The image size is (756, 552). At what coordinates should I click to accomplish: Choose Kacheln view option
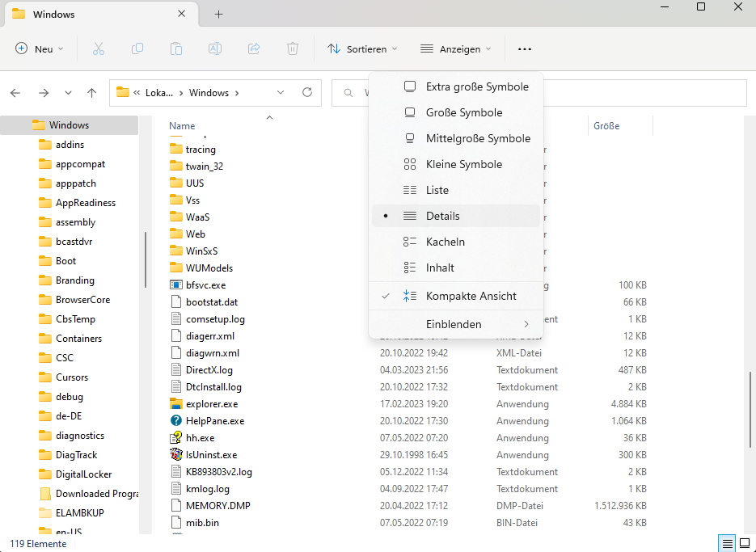point(456,242)
